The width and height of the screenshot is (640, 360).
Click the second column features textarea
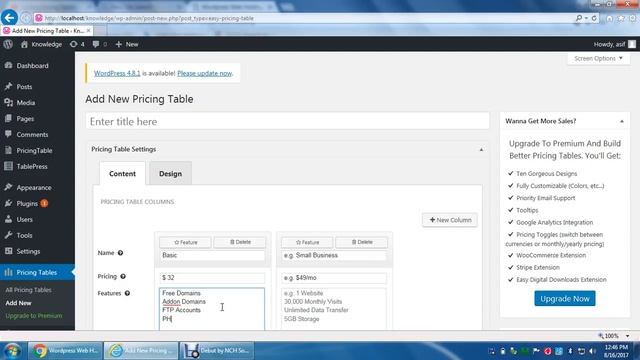(x=333, y=309)
